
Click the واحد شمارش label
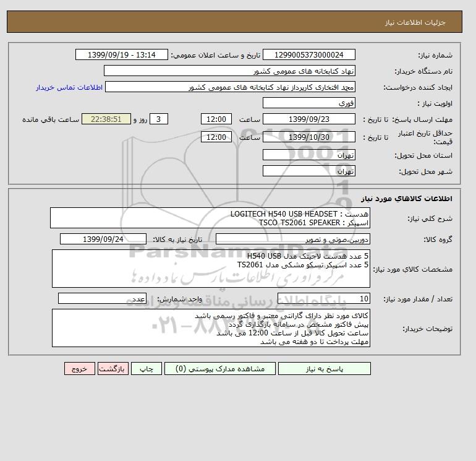coord(179,299)
